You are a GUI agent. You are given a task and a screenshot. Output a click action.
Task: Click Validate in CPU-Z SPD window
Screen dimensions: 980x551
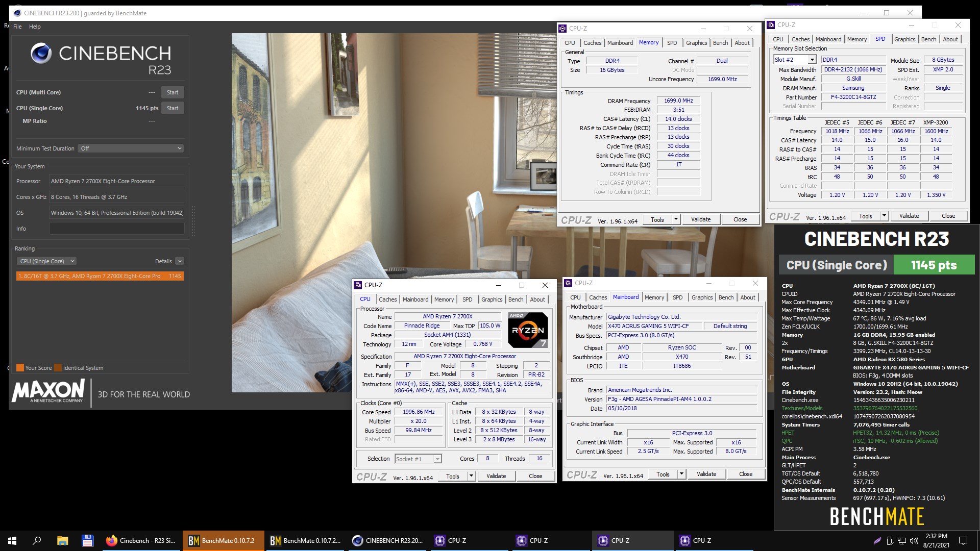coord(909,216)
